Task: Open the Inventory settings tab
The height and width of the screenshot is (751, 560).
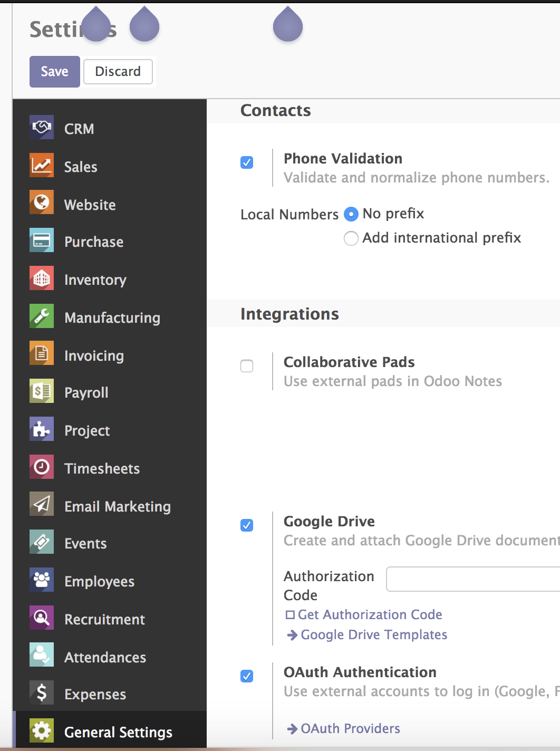Action: click(x=110, y=280)
